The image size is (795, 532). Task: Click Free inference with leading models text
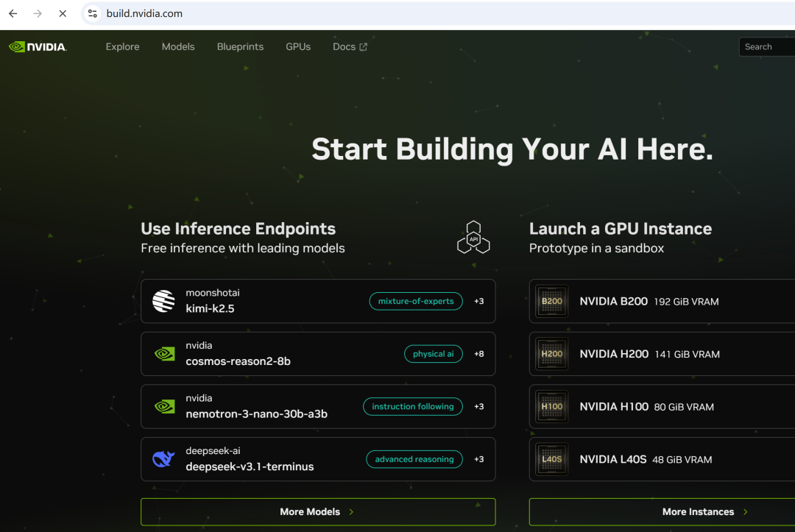pyautogui.click(x=243, y=248)
